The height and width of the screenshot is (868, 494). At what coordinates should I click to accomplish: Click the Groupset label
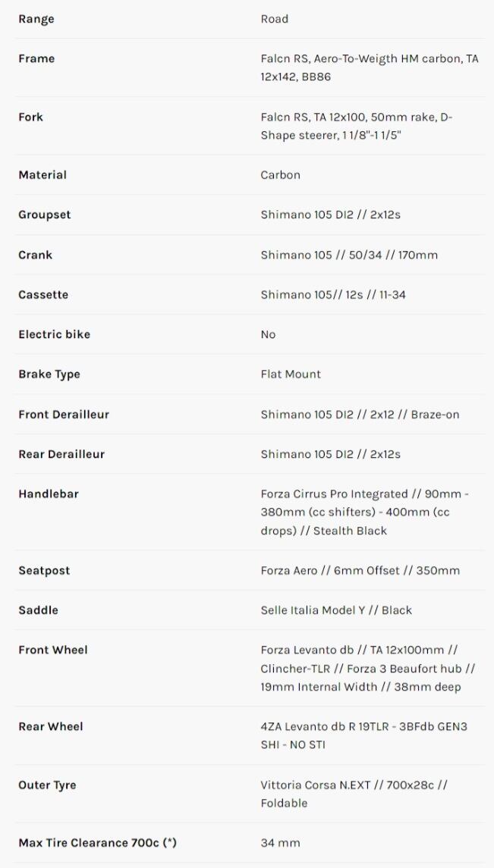coord(45,215)
